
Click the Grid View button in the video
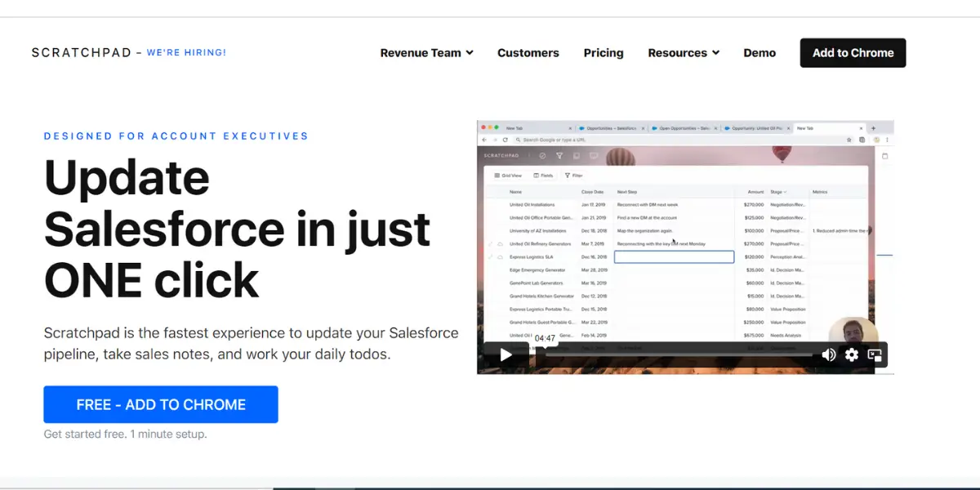pyautogui.click(x=508, y=176)
